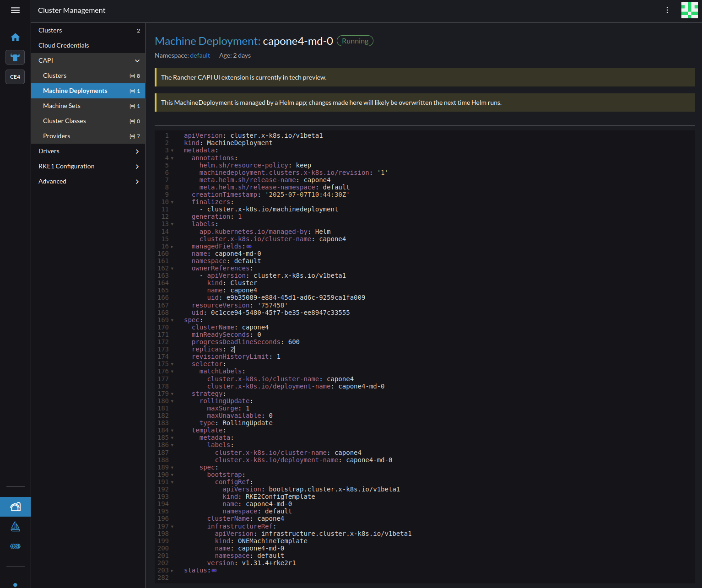Click the version v1.31.4+rke2r1 value
Screen dimensions: 702x588
tap(269, 563)
